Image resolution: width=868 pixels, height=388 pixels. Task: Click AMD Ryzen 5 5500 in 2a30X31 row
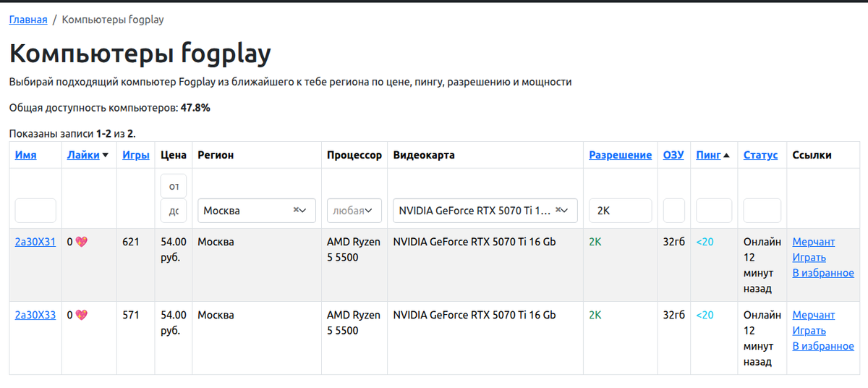[354, 250]
